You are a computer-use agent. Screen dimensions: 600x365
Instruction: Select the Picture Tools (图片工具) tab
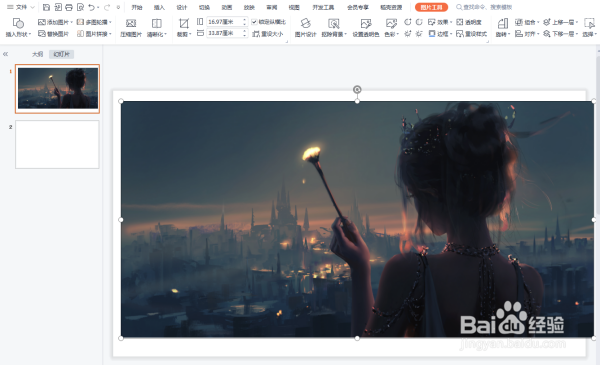pos(431,7)
